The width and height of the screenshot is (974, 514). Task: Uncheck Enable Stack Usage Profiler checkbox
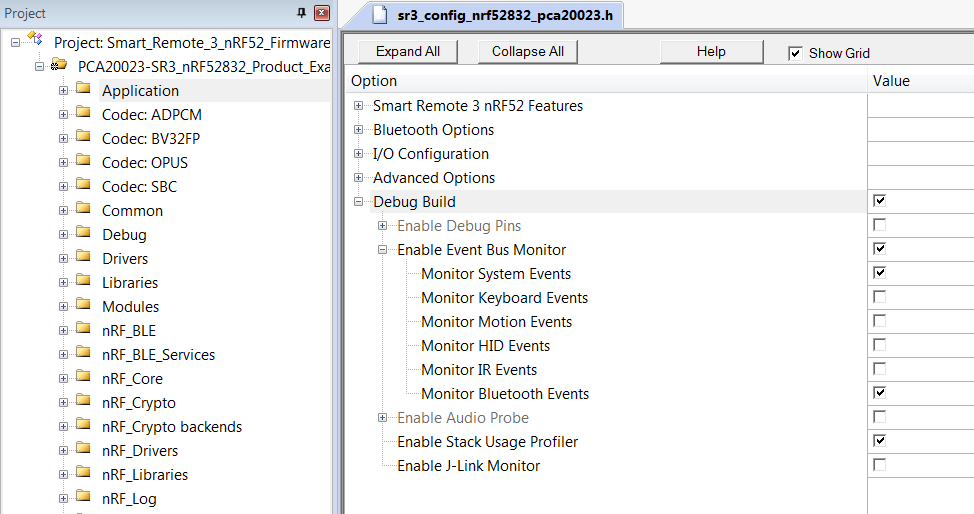pyautogui.click(x=879, y=441)
